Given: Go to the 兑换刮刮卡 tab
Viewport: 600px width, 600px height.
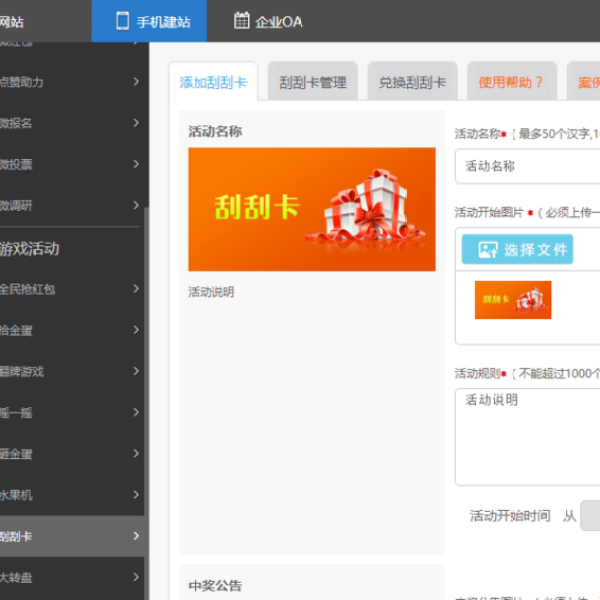Looking at the screenshot, I should (x=412, y=82).
